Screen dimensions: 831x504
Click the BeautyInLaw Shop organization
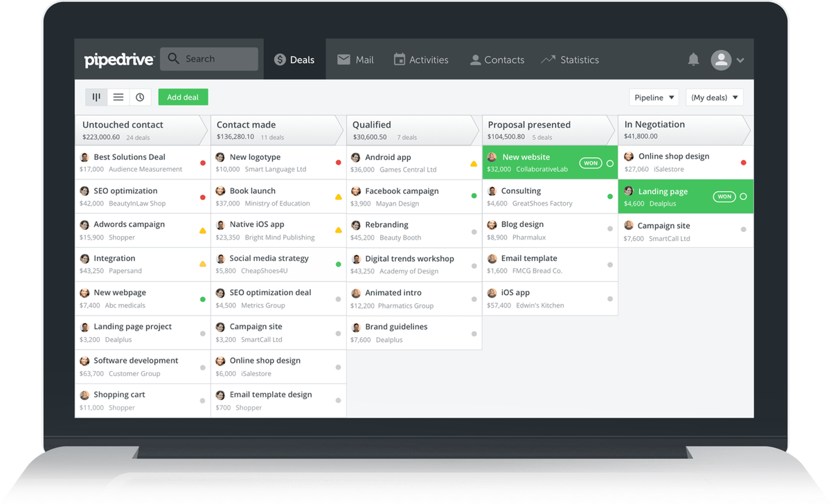click(137, 204)
